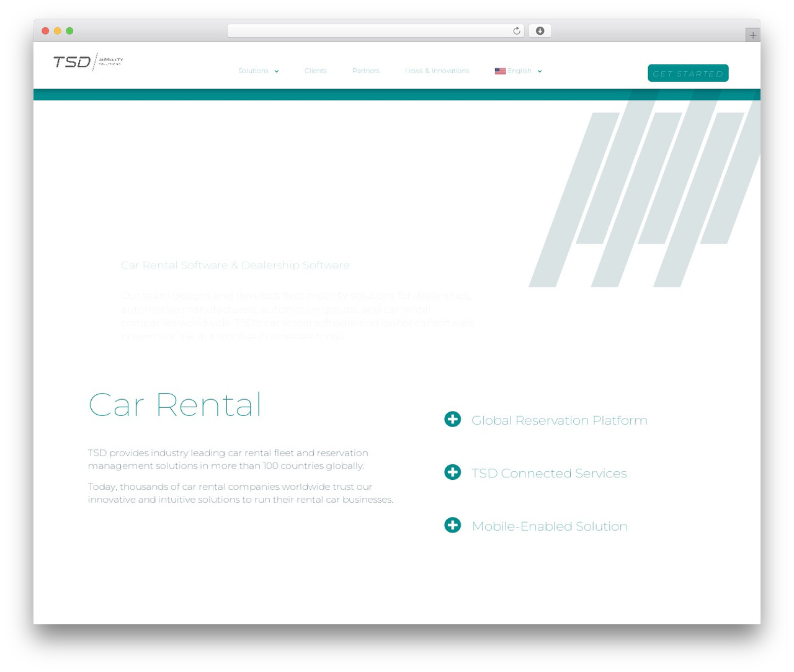The height and width of the screenshot is (672, 794).
Task: Close the browser window with red button
Action: pos(45,31)
